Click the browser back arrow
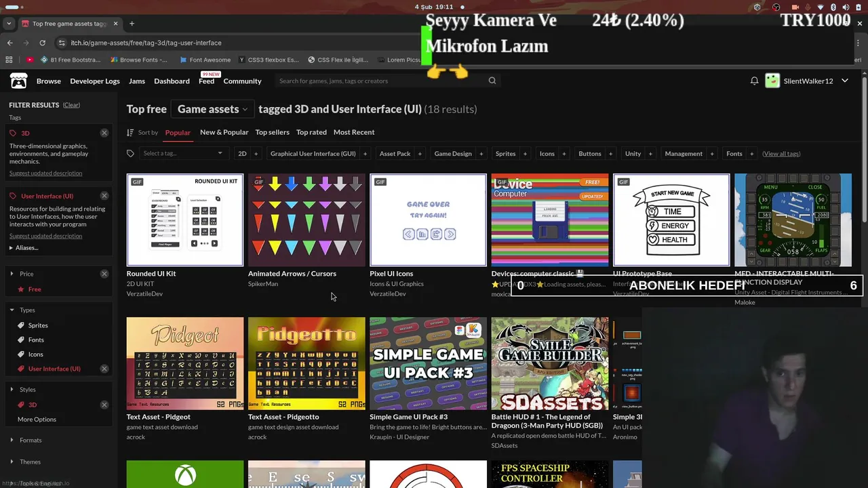The image size is (868, 488). tap(9, 43)
